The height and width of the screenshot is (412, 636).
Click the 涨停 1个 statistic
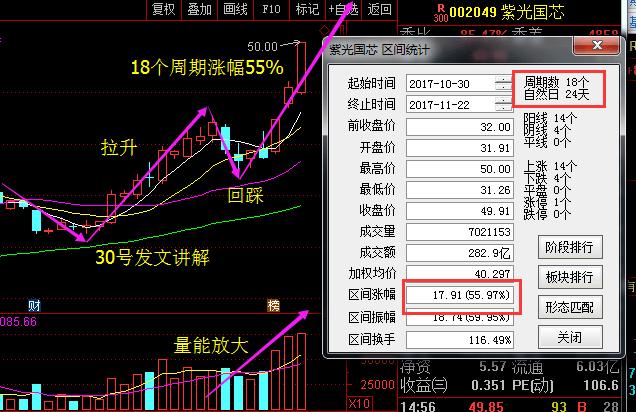click(x=548, y=202)
